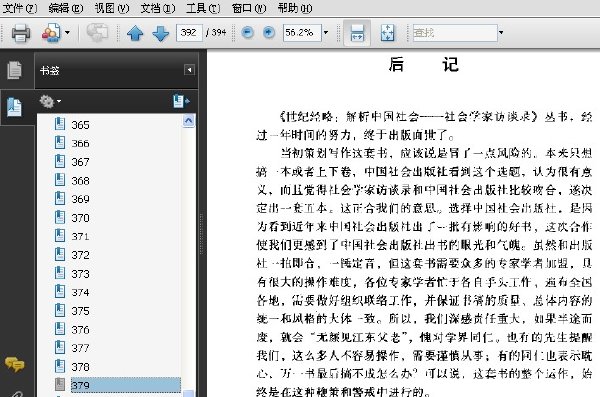600x397 pixels.
Task: Expand the zoom percentage dropdown
Action: (x=326, y=33)
